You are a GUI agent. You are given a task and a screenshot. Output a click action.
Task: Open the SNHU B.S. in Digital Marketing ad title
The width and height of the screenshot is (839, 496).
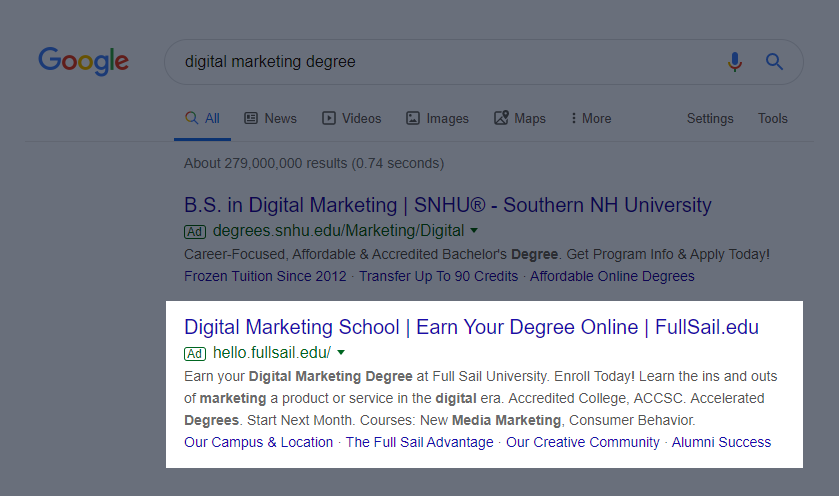(448, 205)
